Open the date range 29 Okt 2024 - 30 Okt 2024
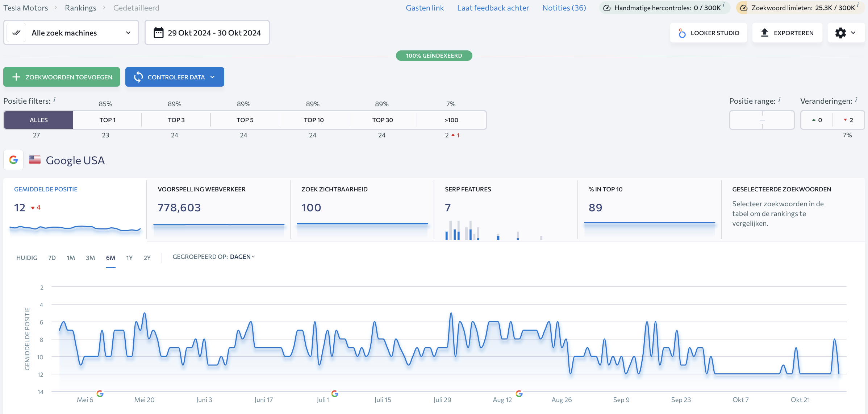Image resolution: width=868 pixels, height=414 pixels. click(207, 33)
